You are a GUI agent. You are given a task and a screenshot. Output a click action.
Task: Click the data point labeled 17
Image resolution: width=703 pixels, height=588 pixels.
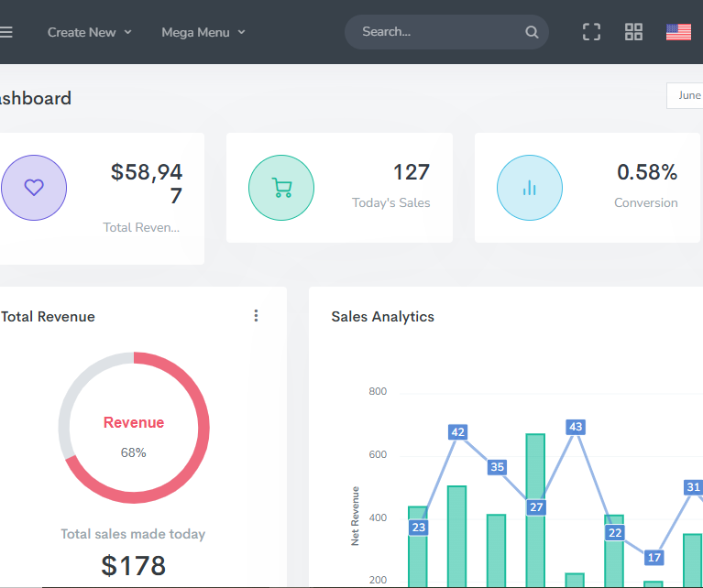654,557
